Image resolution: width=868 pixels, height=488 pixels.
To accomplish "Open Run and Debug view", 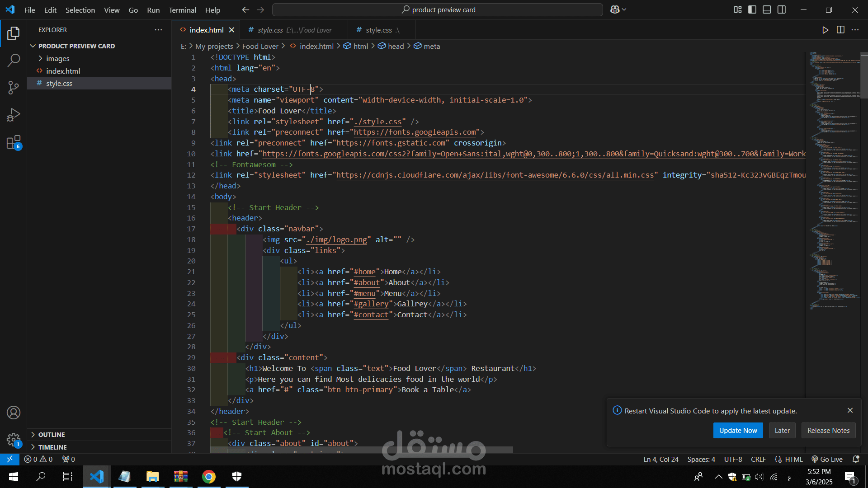I will 14,115.
